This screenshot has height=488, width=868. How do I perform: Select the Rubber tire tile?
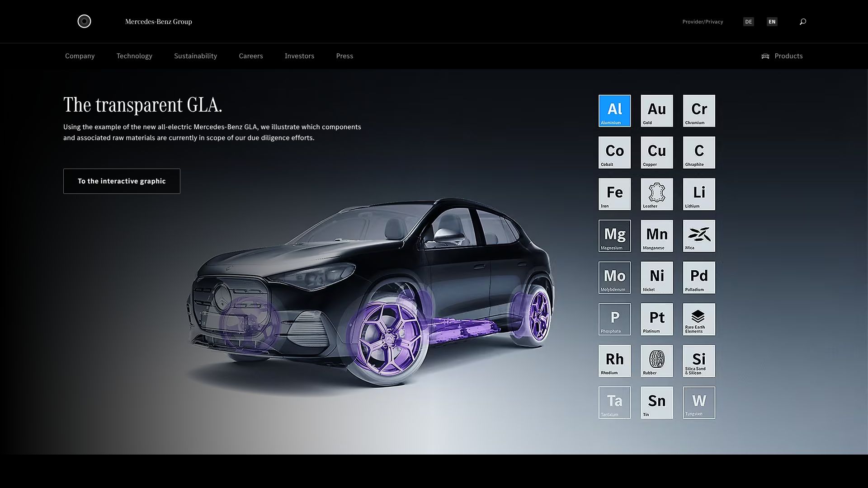pos(657,361)
